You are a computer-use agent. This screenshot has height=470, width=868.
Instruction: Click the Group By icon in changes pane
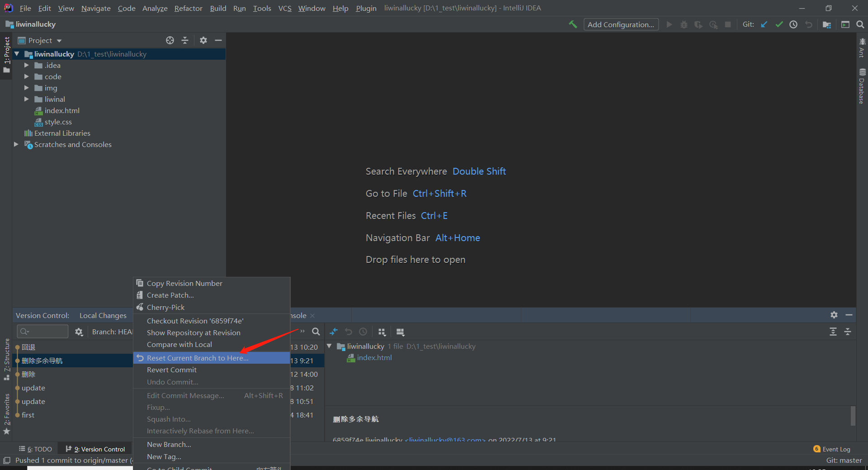click(382, 332)
